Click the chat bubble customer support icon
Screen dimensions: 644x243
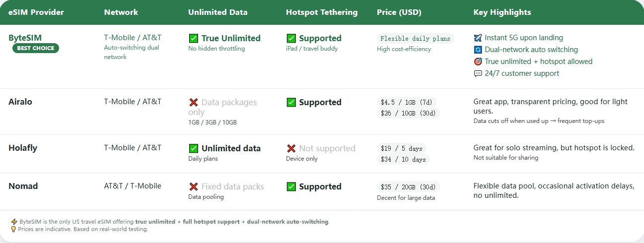tap(478, 73)
